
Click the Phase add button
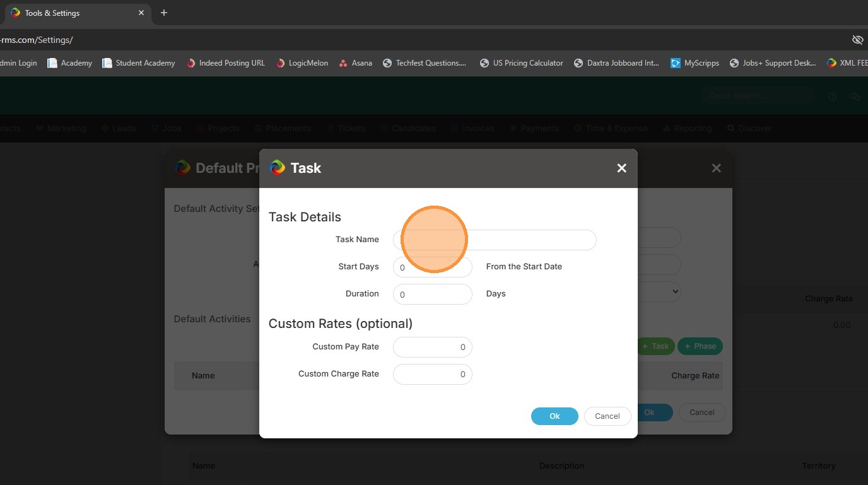point(700,346)
